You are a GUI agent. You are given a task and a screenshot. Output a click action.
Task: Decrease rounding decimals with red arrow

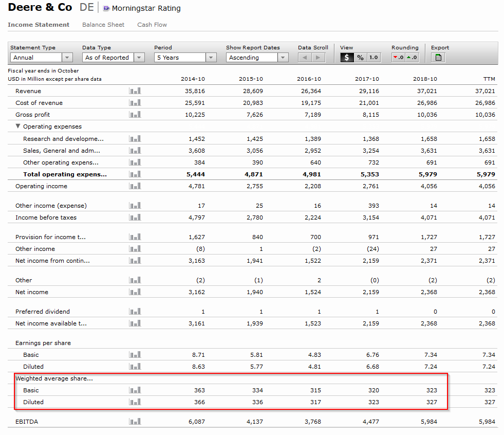point(398,58)
